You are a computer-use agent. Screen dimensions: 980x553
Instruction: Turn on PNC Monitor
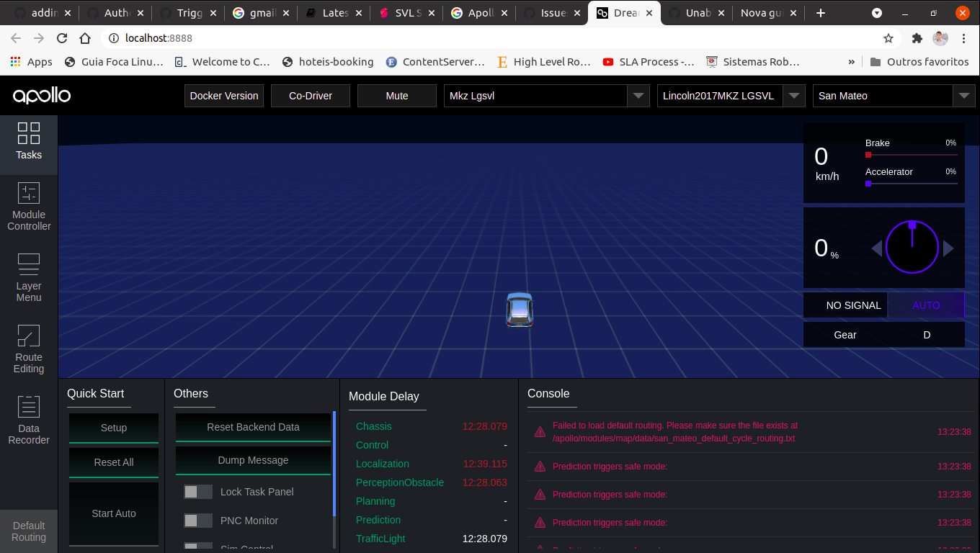click(197, 521)
